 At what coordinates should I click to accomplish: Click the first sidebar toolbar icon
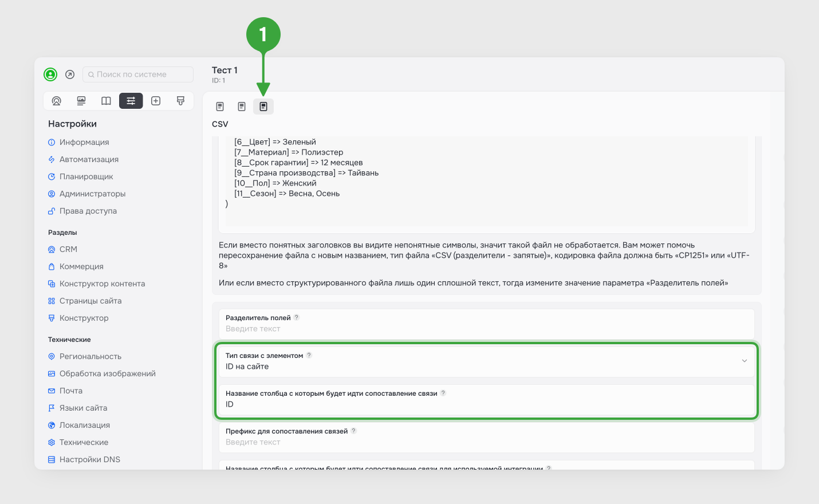56,101
